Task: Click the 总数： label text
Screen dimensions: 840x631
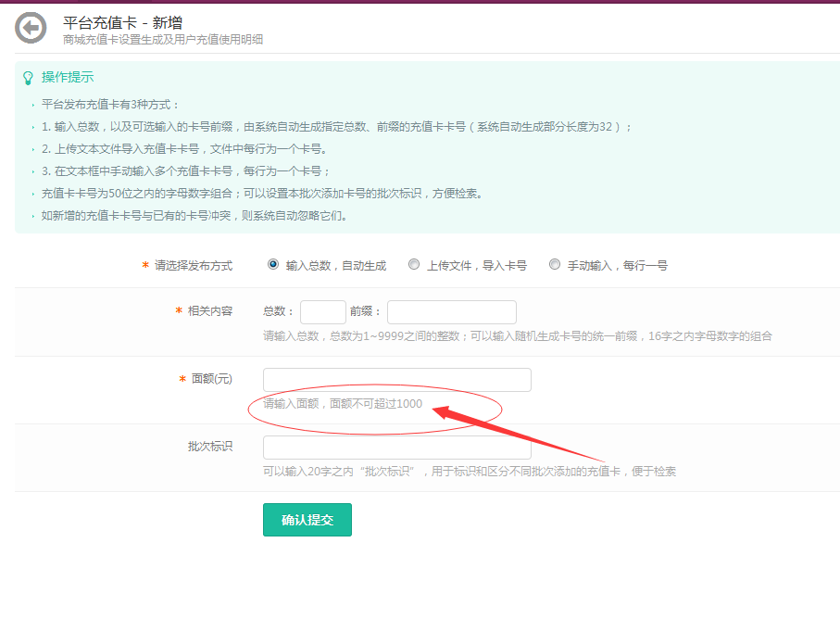Action: 279,311
